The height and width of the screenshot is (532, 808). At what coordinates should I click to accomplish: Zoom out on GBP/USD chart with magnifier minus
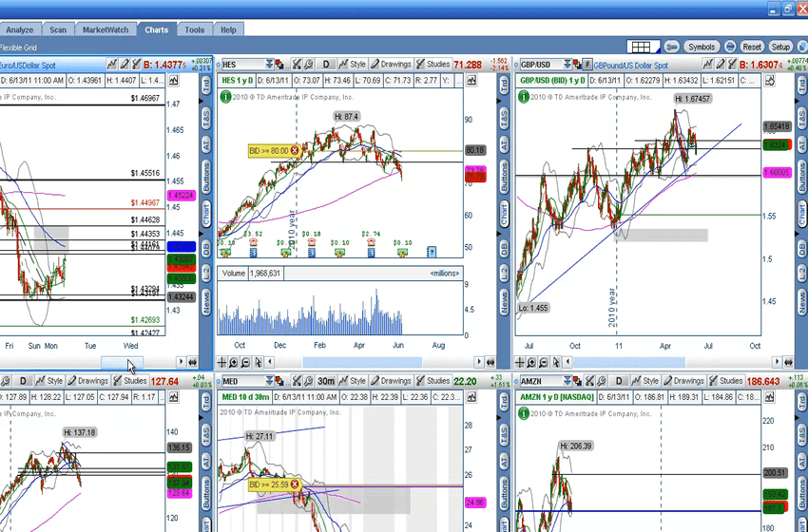pyautogui.click(x=543, y=363)
